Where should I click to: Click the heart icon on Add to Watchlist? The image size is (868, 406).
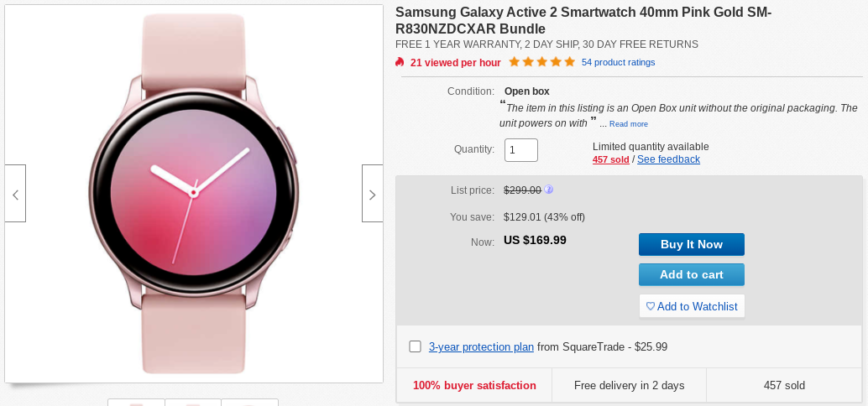(x=650, y=306)
